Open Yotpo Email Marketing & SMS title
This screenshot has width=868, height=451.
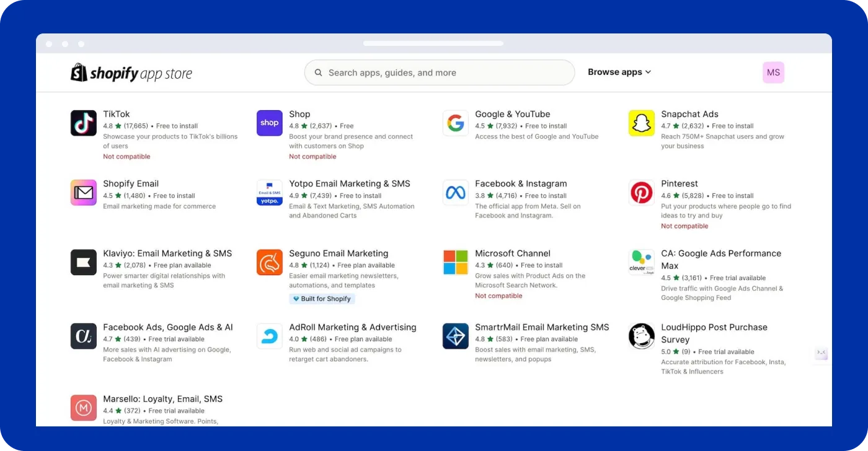click(x=349, y=183)
